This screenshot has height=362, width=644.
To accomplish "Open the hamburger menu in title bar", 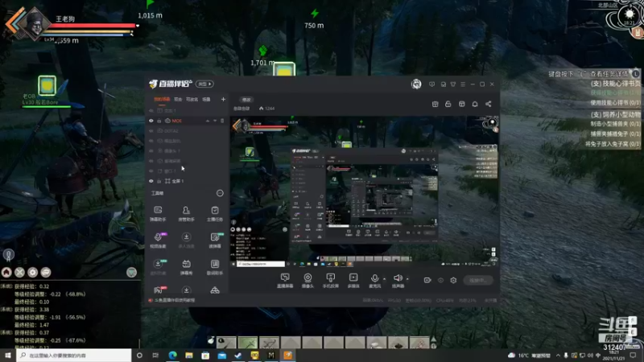I will point(463,84).
